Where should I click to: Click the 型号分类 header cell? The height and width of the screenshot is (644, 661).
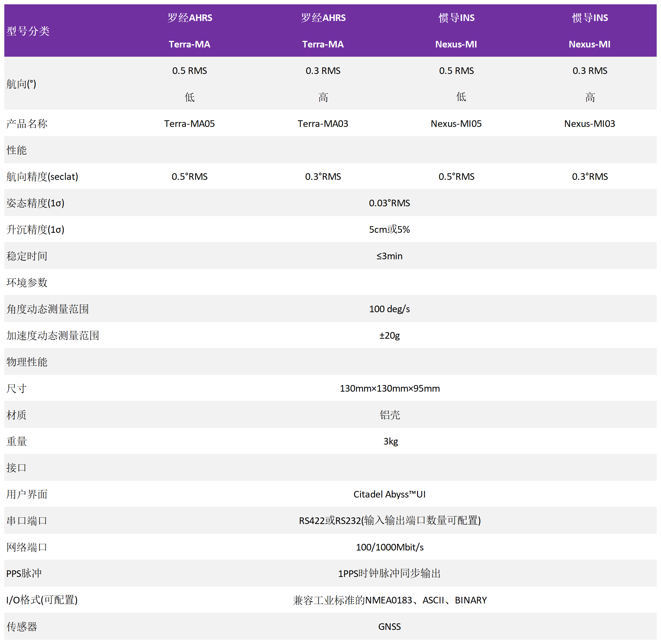pos(28,31)
